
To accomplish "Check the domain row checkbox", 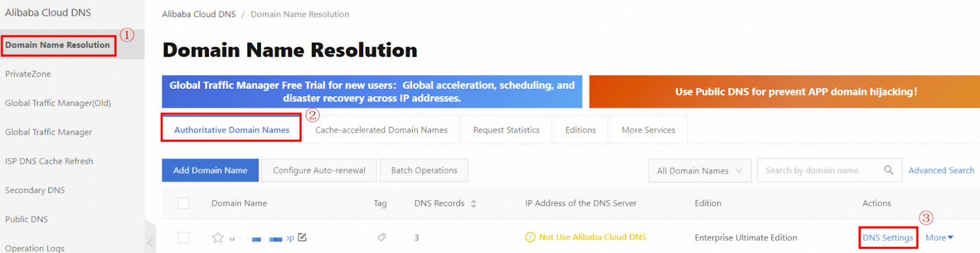I will pos(184,237).
